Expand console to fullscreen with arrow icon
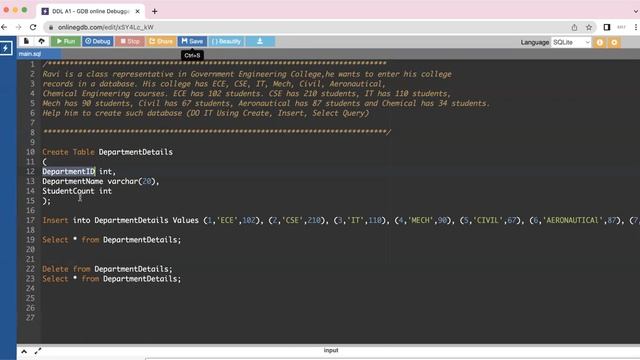This screenshot has width=640, height=360. 38,351
